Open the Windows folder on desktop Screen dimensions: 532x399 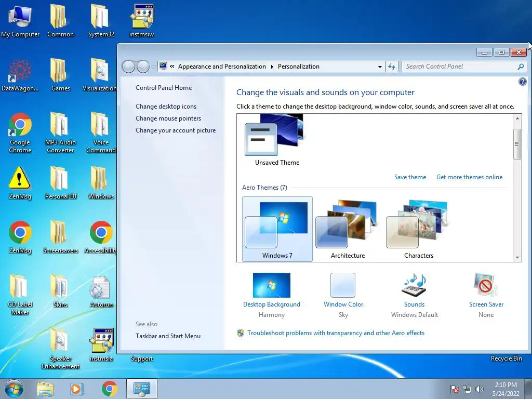coord(101,183)
